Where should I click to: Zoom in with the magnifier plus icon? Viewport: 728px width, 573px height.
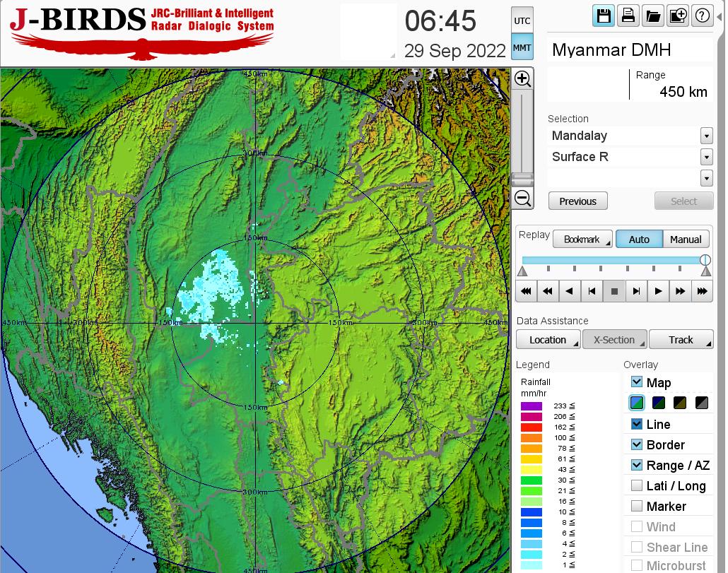click(x=522, y=78)
